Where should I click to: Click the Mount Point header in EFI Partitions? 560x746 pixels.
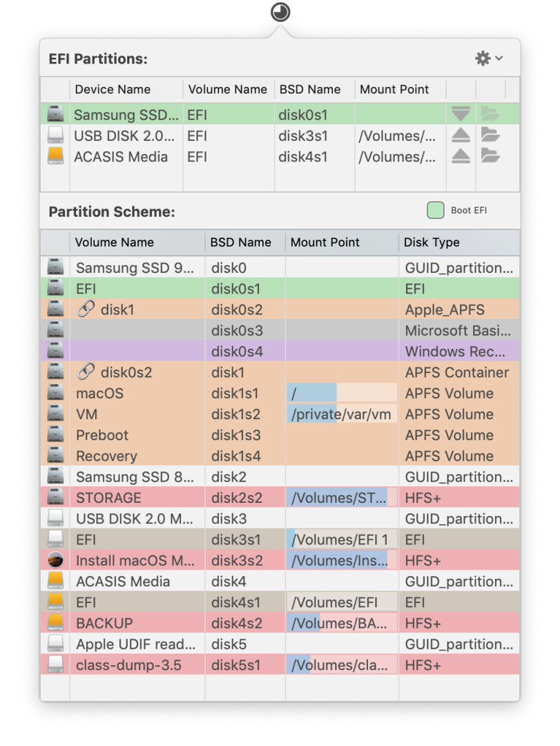394,89
